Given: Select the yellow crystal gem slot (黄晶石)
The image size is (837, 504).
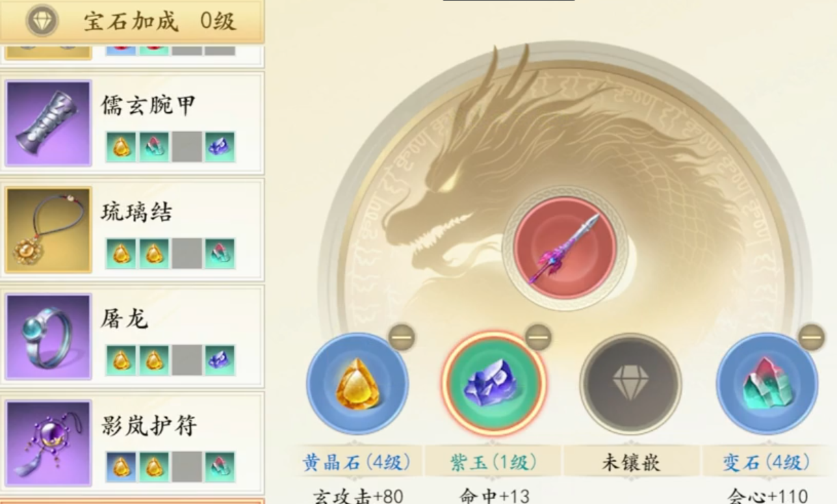Looking at the screenshot, I should (357, 384).
